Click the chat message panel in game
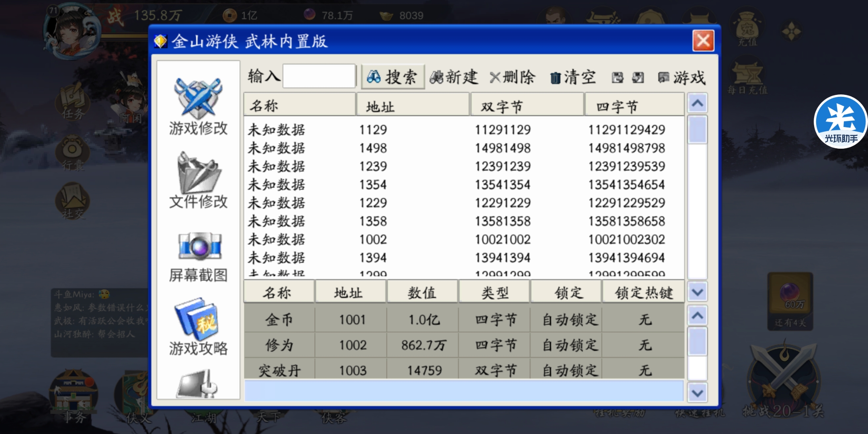The height and width of the screenshot is (434, 868). coord(100,322)
